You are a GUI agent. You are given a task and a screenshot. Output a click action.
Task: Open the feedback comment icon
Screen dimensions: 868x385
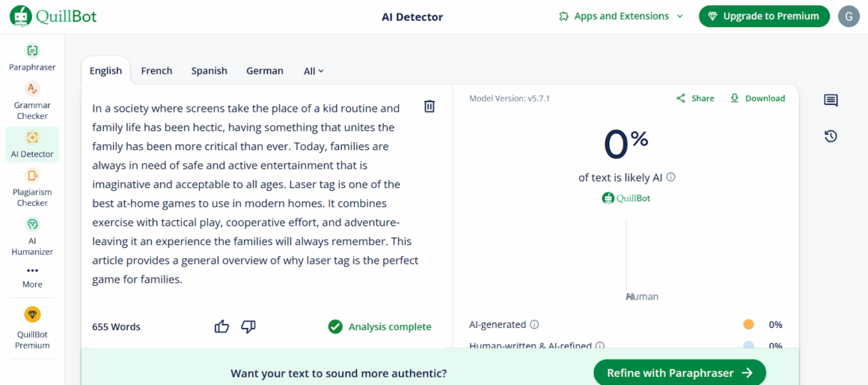[x=831, y=100]
